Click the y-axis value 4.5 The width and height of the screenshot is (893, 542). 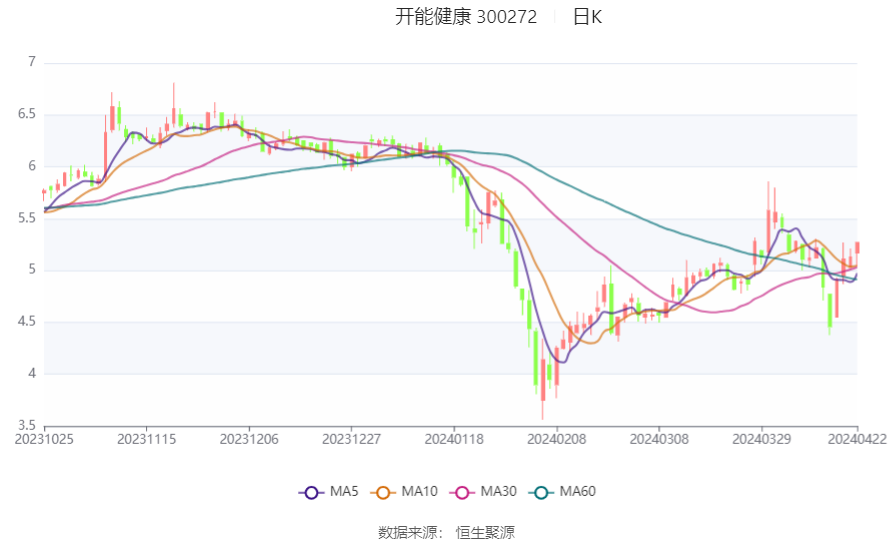[x=27, y=322]
